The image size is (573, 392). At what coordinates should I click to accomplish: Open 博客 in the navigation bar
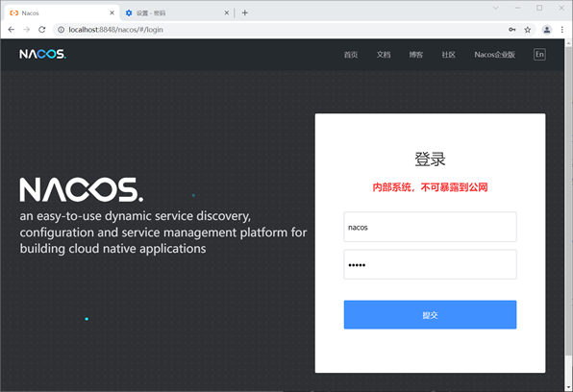(416, 55)
